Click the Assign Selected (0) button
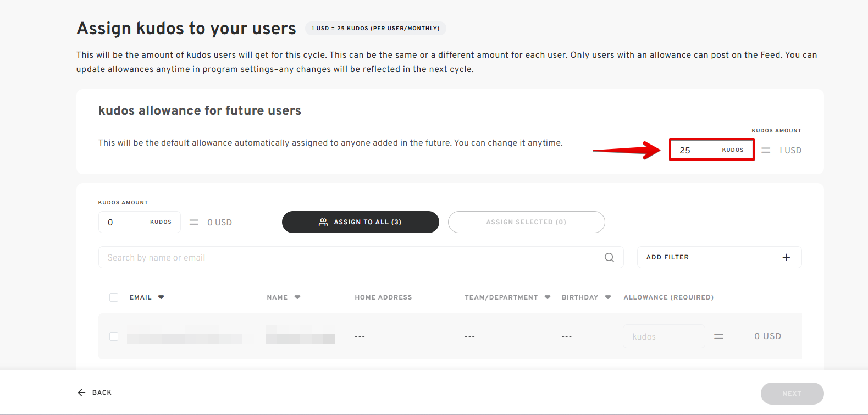 526,222
